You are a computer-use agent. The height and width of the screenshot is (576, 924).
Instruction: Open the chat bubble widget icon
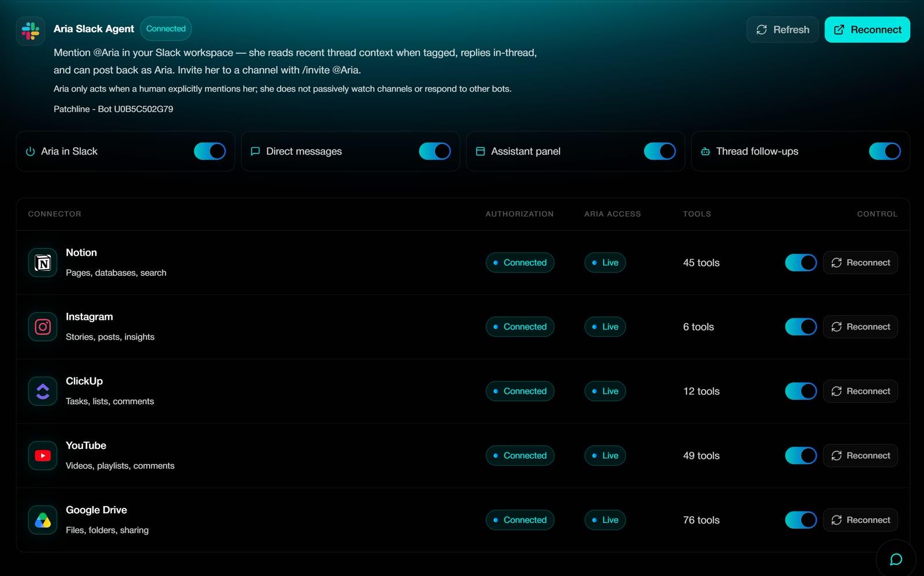pyautogui.click(x=896, y=559)
